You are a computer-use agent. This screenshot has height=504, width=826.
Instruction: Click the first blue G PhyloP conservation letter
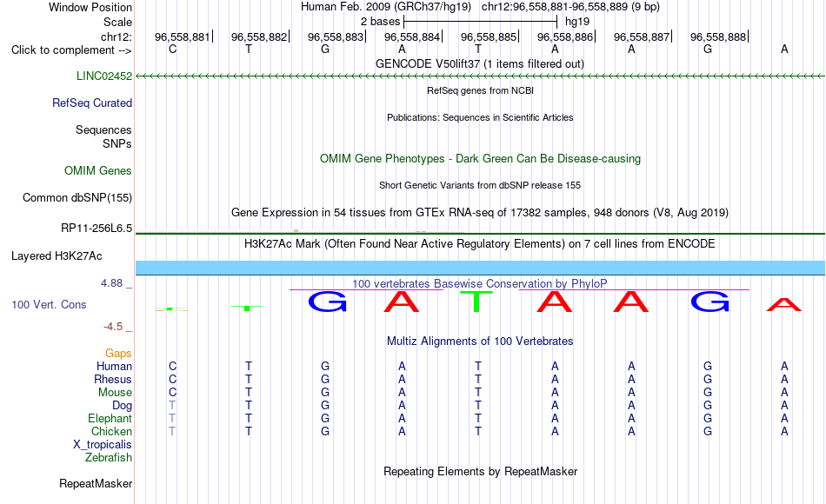[327, 302]
